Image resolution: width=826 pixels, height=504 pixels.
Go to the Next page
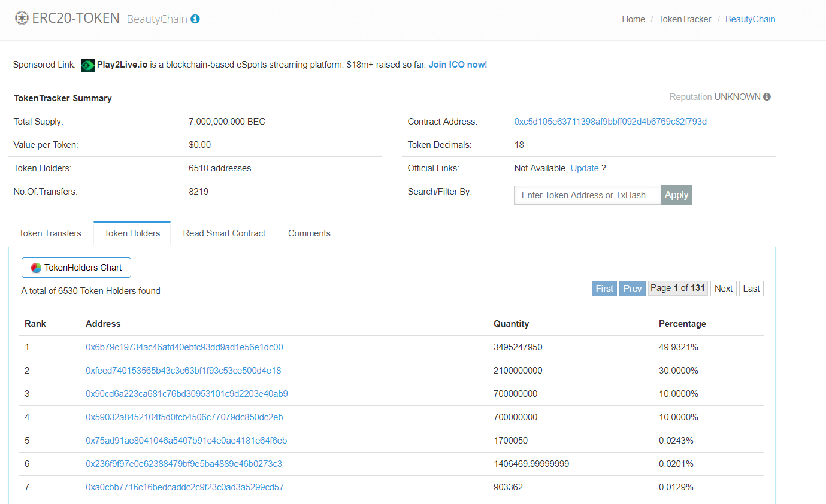click(724, 289)
